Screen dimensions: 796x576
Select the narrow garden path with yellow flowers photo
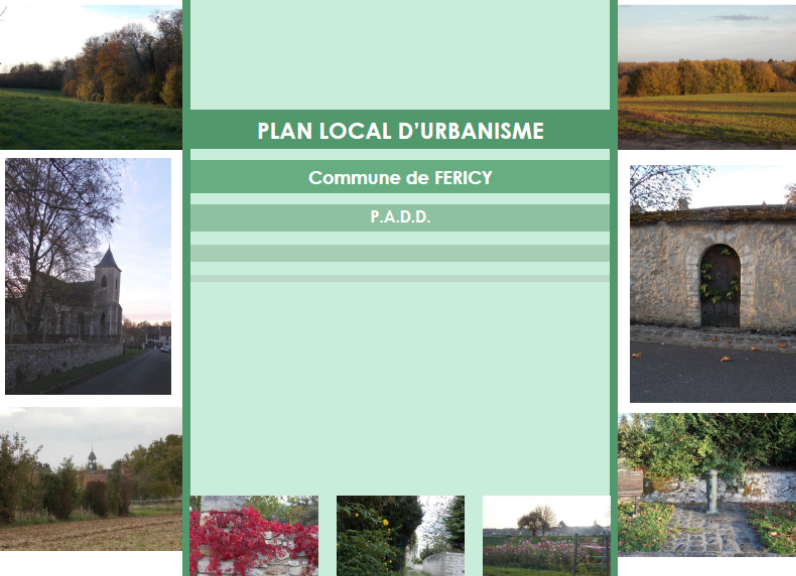point(401,536)
